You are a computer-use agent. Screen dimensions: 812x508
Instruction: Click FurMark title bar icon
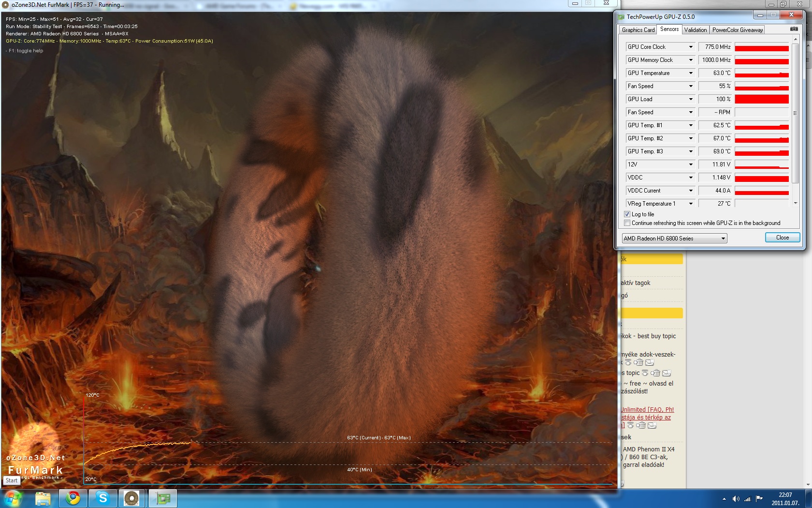[5, 5]
